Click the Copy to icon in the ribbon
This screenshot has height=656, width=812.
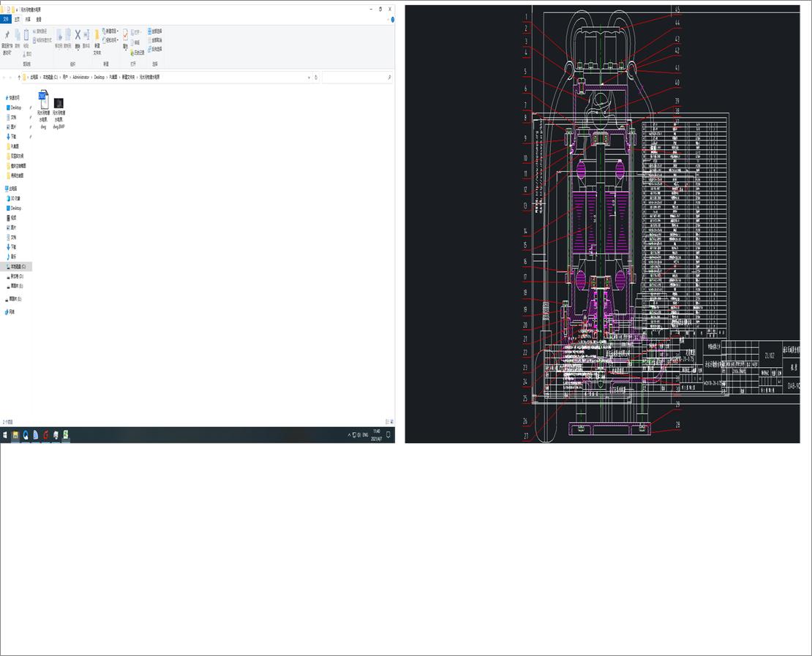[x=68, y=35]
